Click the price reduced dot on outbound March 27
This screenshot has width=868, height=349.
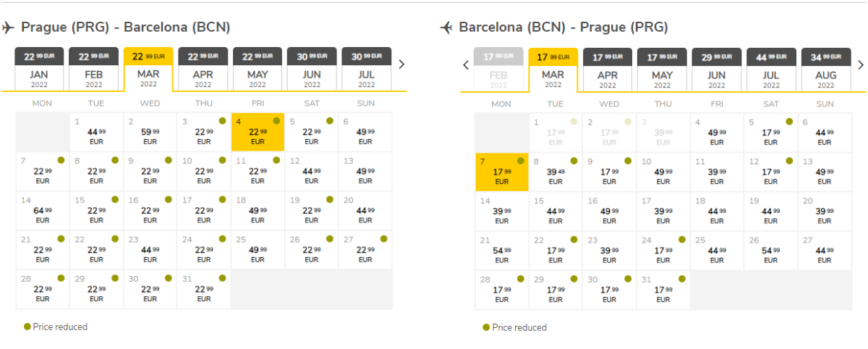pos(383,238)
